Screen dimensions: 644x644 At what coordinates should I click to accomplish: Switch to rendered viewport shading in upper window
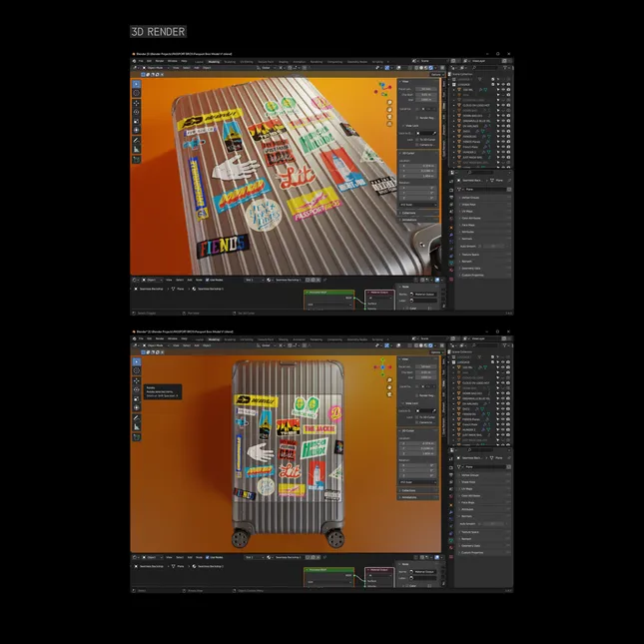[x=431, y=68]
